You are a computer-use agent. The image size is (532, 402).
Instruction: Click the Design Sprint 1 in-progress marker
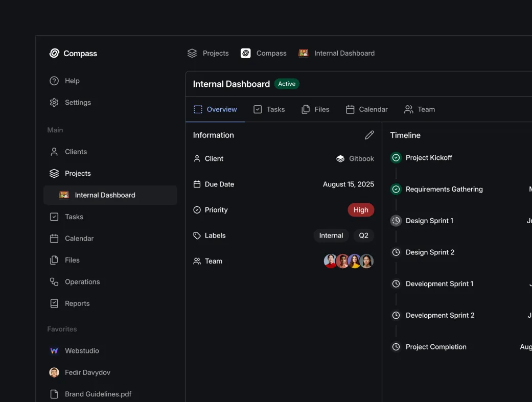[396, 221]
